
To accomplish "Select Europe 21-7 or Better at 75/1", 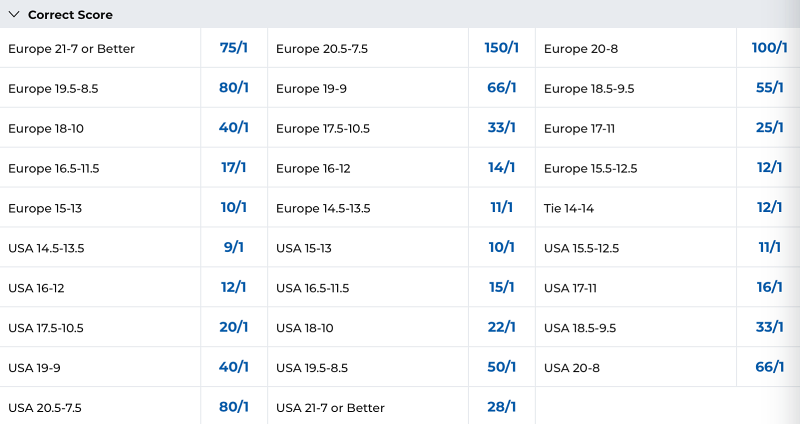I will tap(234, 48).
